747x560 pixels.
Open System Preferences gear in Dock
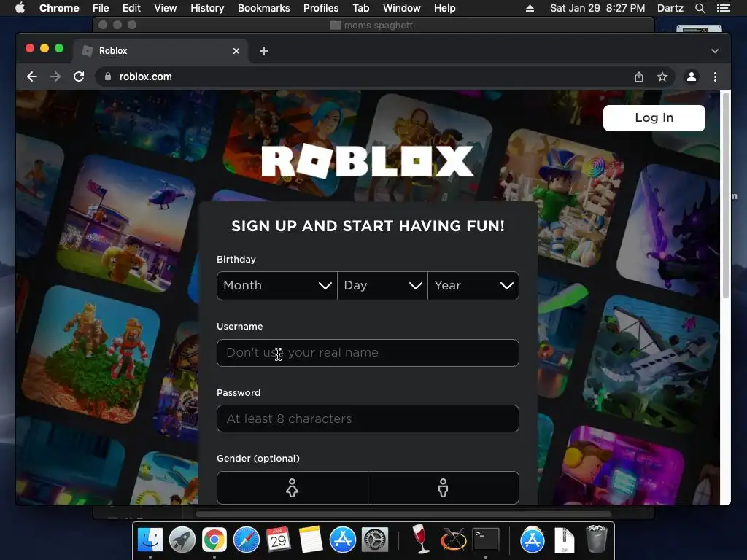(x=375, y=540)
